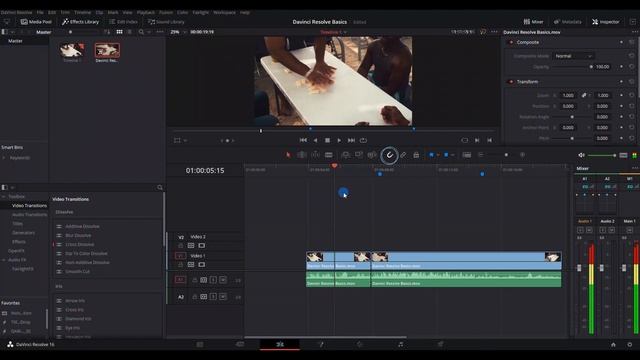Image resolution: width=640 pixels, height=360 pixels.
Task: Disable the Video 1 track view
Action: point(201,265)
